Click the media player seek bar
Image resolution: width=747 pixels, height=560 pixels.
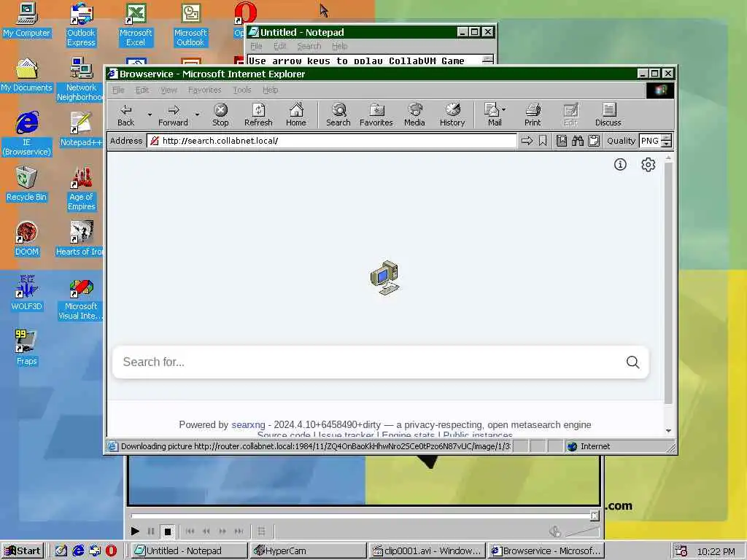coord(362,516)
